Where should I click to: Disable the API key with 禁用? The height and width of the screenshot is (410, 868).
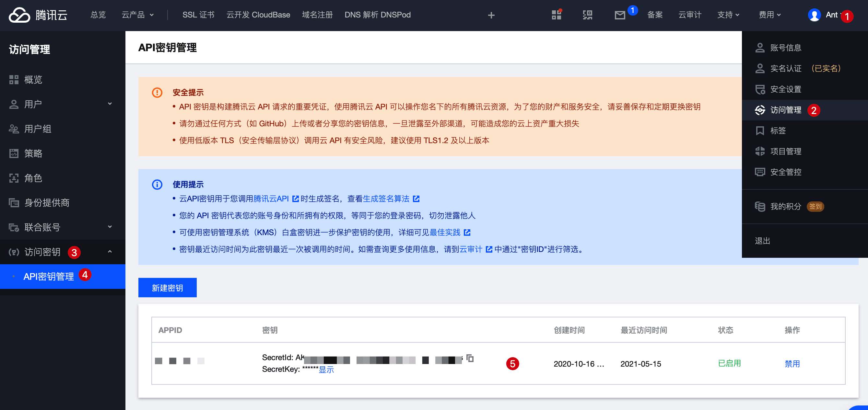792,364
